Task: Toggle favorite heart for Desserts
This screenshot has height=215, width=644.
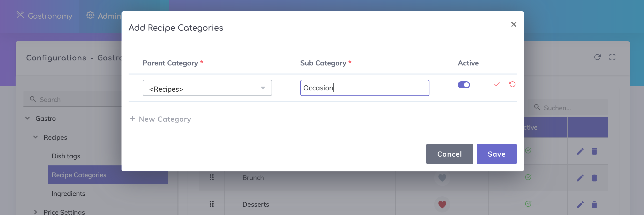Action: [x=442, y=204]
